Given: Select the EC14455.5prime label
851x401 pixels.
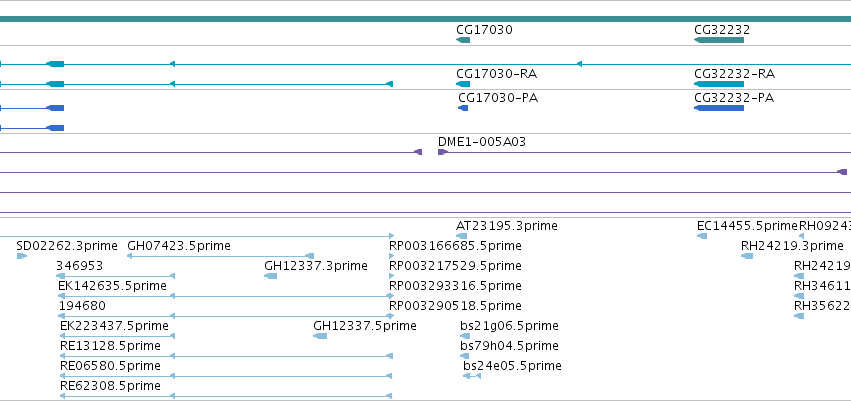Looking at the screenshot, I should [x=747, y=226].
